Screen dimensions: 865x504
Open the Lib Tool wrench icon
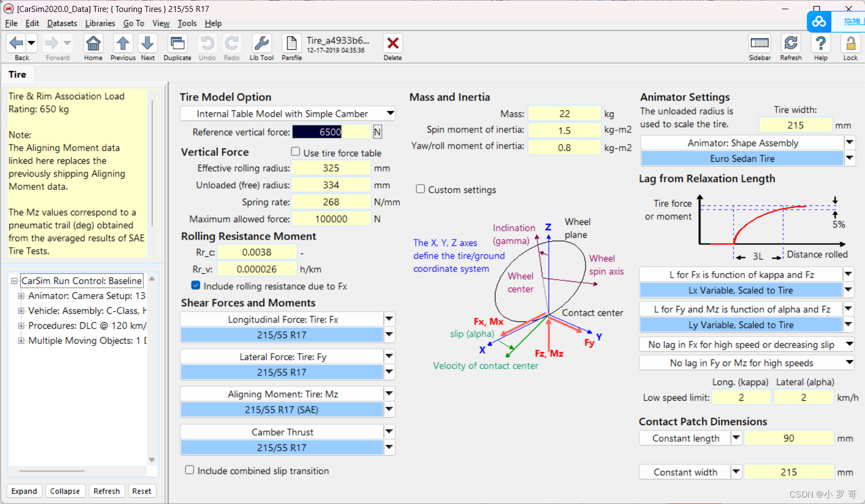pos(261,43)
